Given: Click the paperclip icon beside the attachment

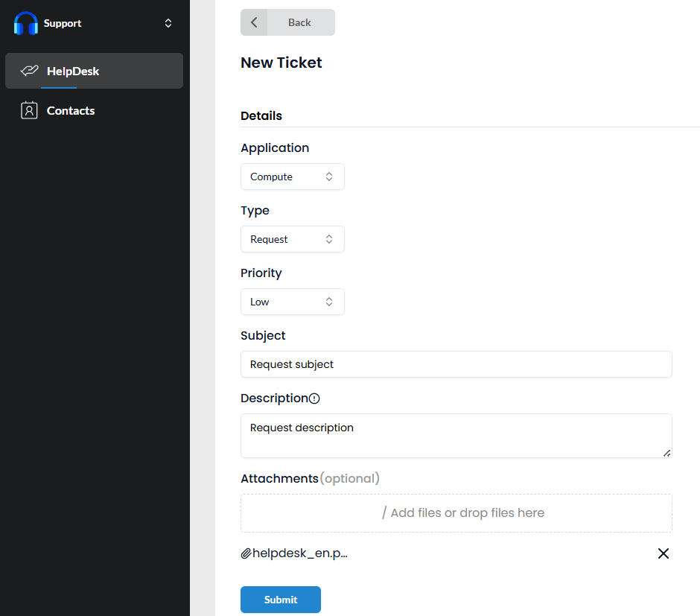Looking at the screenshot, I should 246,553.
